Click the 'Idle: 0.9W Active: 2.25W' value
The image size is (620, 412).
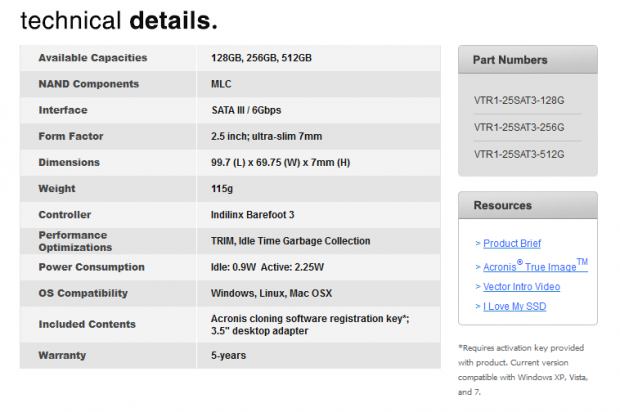tap(267, 267)
